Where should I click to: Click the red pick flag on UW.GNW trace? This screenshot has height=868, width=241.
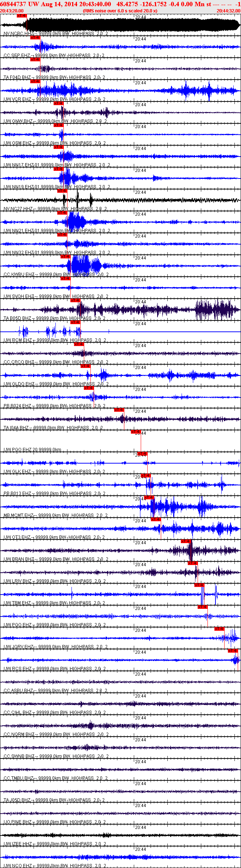(x=59, y=103)
